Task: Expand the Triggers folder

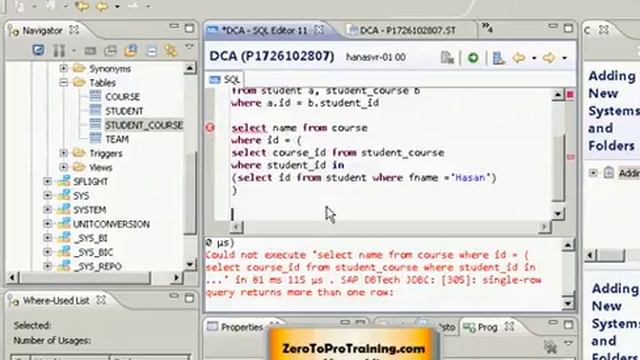Action: pos(63,153)
